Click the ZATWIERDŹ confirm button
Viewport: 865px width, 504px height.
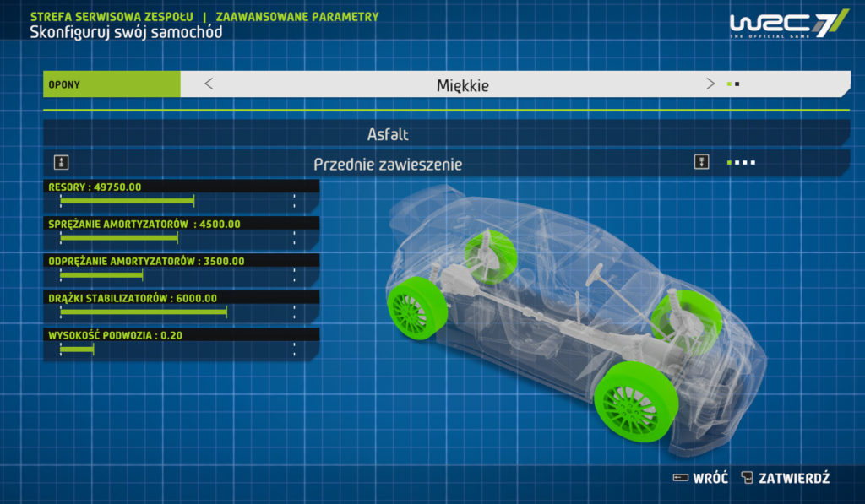[x=794, y=478]
